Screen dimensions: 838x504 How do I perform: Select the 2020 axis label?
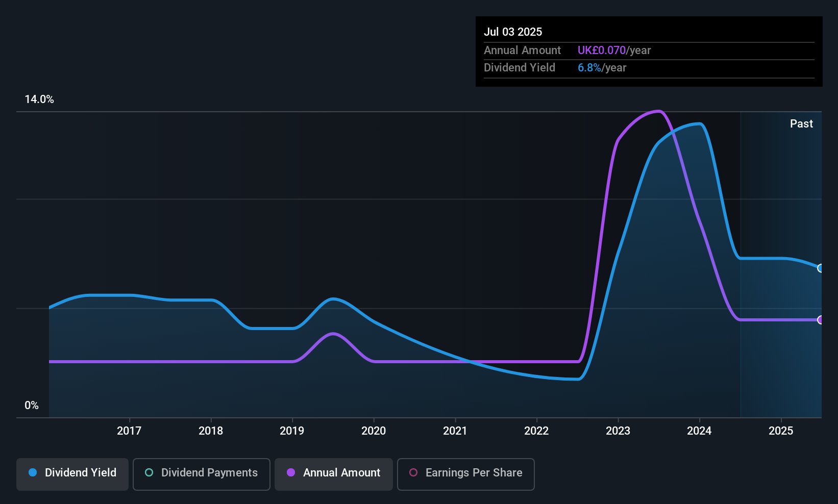pos(374,431)
